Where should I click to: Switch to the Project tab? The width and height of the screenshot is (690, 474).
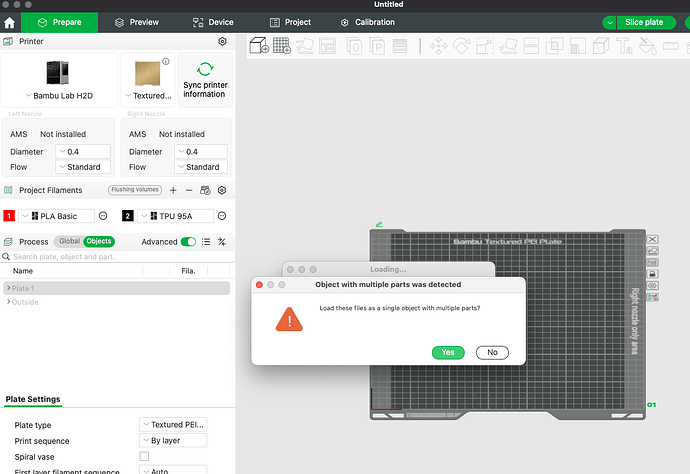tap(290, 22)
